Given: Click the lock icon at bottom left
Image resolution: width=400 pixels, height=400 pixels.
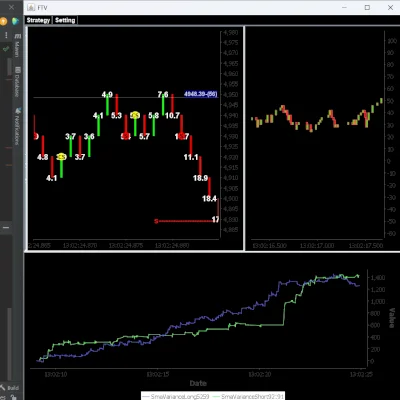Looking at the screenshot, I should pos(13,397).
